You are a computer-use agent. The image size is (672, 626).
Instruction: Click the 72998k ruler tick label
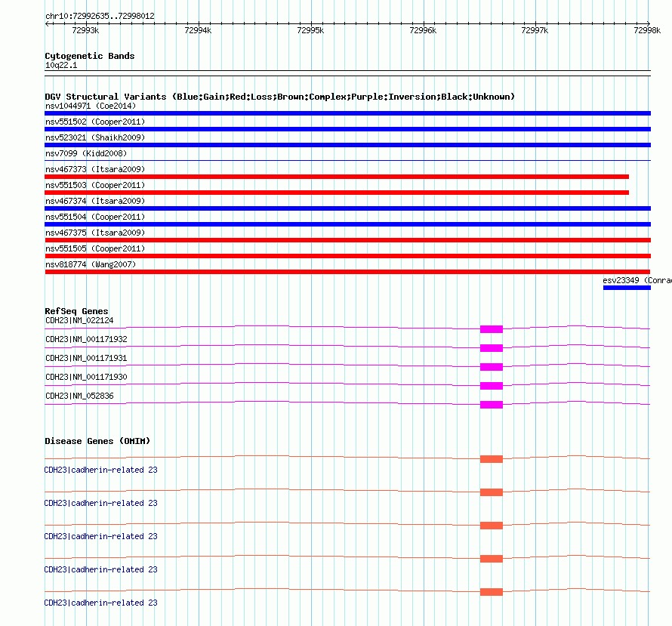[647, 30]
